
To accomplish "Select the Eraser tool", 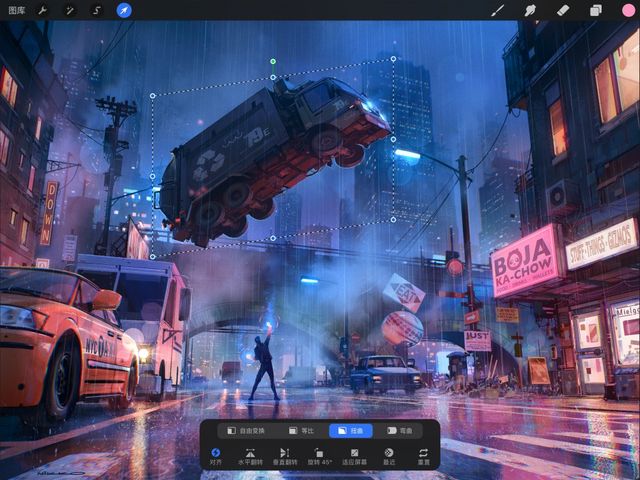I will 563,10.
